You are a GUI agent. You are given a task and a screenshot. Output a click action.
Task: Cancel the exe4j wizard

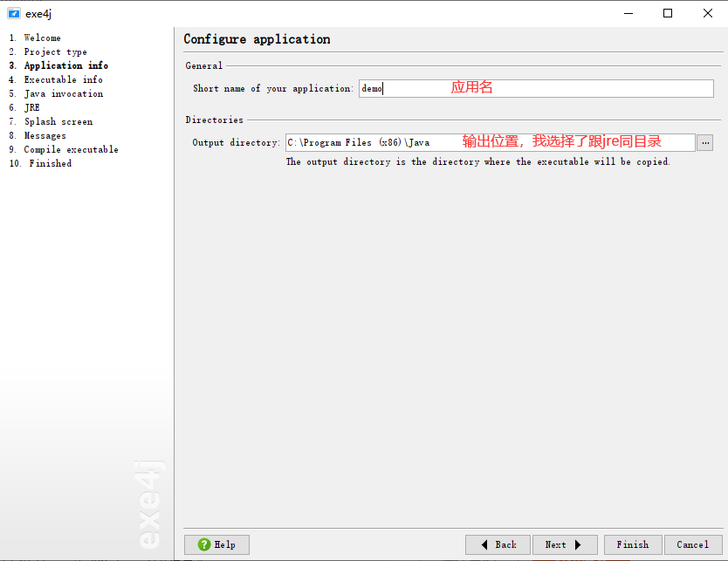pyautogui.click(x=693, y=544)
